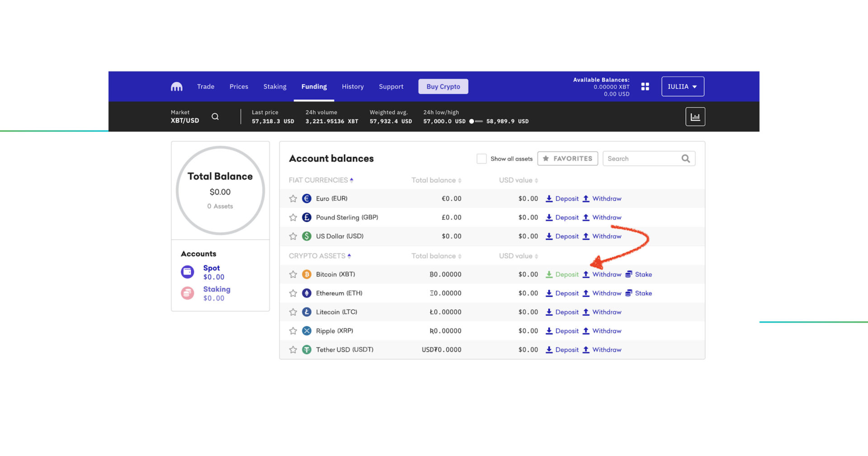Open the IULIIA account dropdown
Viewport: 868px width, 456px height.
tap(683, 86)
